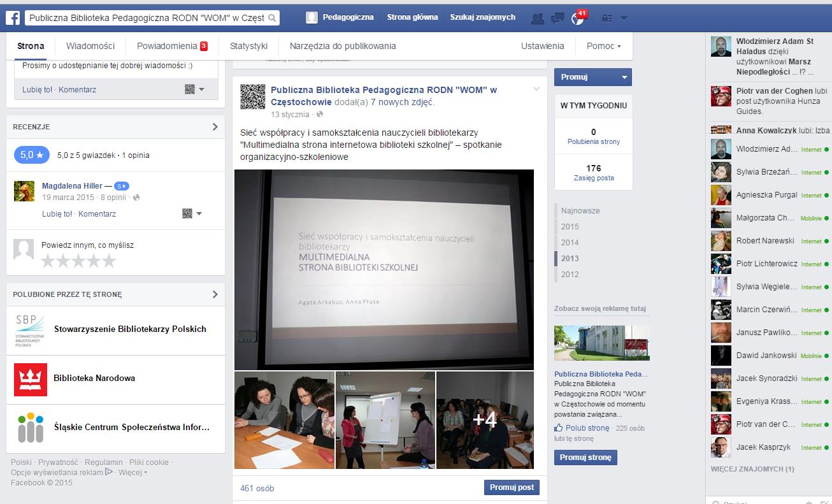Open Statystyki tab
832x504 pixels.
[x=248, y=46]
